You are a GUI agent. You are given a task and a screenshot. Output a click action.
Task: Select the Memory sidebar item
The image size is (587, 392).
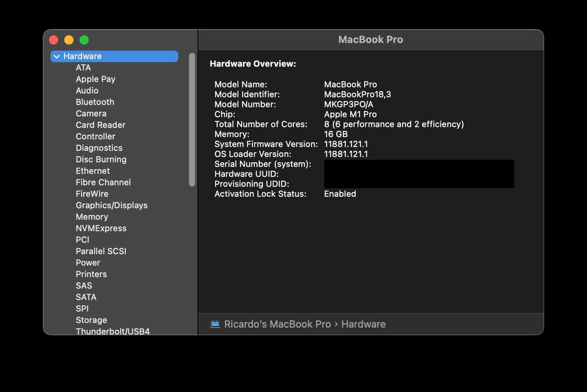tap(92, 217)
